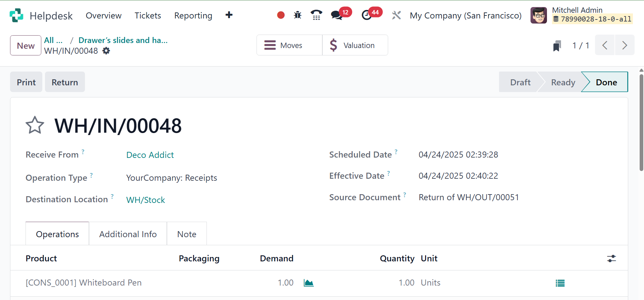Click the red recording dot icon
Image resolution: width=644 pixels, height=300 pixels.
(281, 15)
